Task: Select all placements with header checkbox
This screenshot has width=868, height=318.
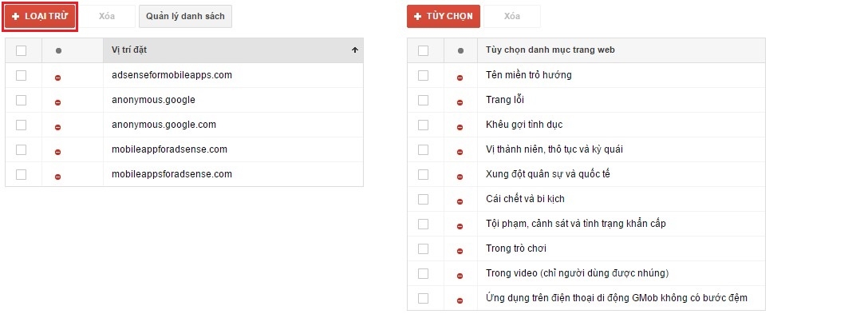Action: click(21, 50)
